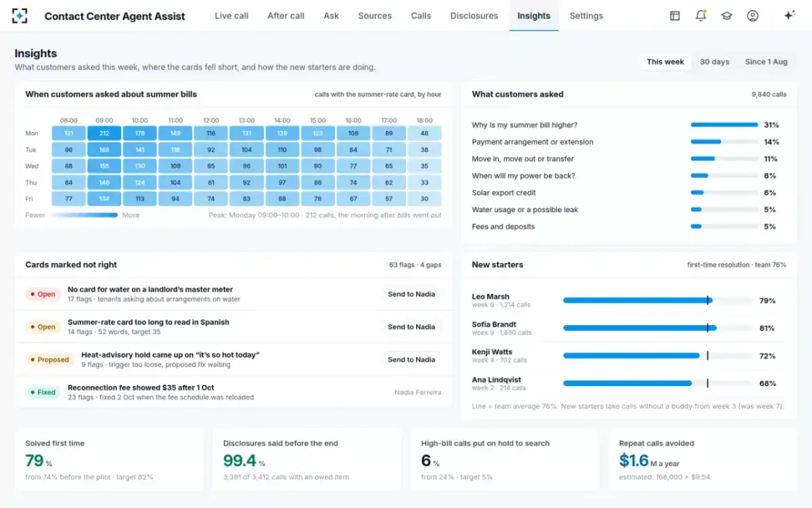Click the 81% value for Sofia Brandt
The image size is (812, 508).
[x=767, y=328]
